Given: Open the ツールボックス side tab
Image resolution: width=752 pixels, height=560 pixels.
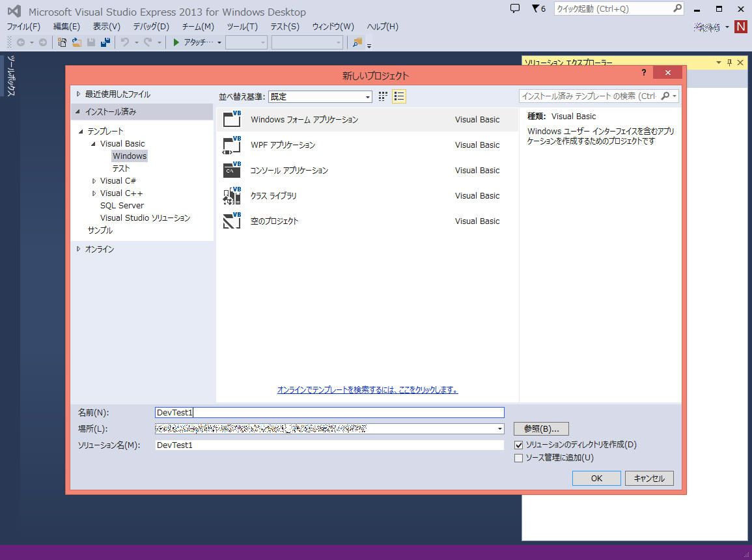Looking at the screenshot, I should pyautogui.click(x=11, y=76).
